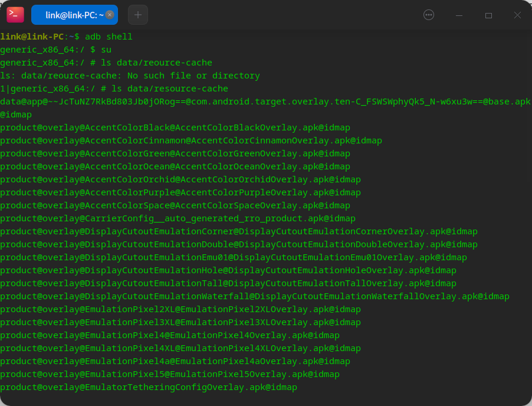The height and width of the screenshot is (406, 532).
Task: Click the AccentColorGreenOverlay.apk@idmap entry
Action: click(175, 153)
